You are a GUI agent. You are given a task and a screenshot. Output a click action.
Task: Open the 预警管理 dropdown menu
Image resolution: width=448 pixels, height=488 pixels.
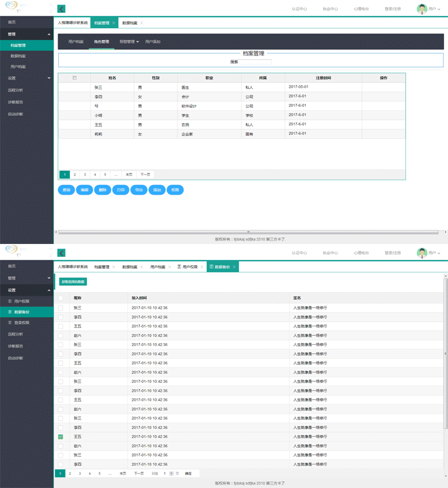point(129,42)
